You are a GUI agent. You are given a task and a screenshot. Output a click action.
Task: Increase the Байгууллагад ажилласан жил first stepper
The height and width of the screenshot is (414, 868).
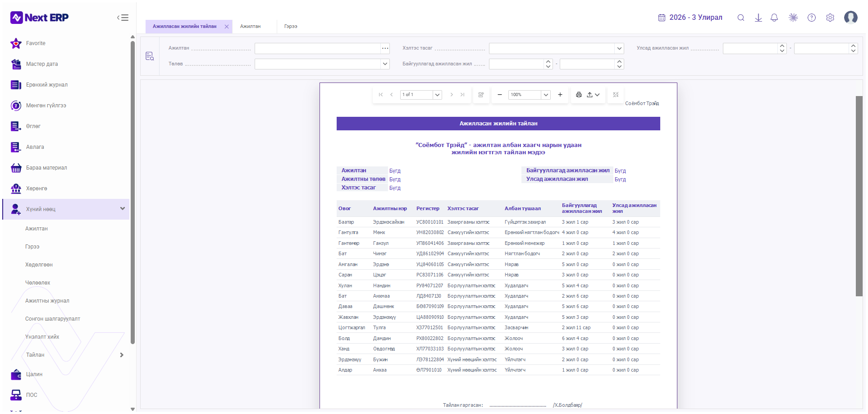(x=548, y=61)
